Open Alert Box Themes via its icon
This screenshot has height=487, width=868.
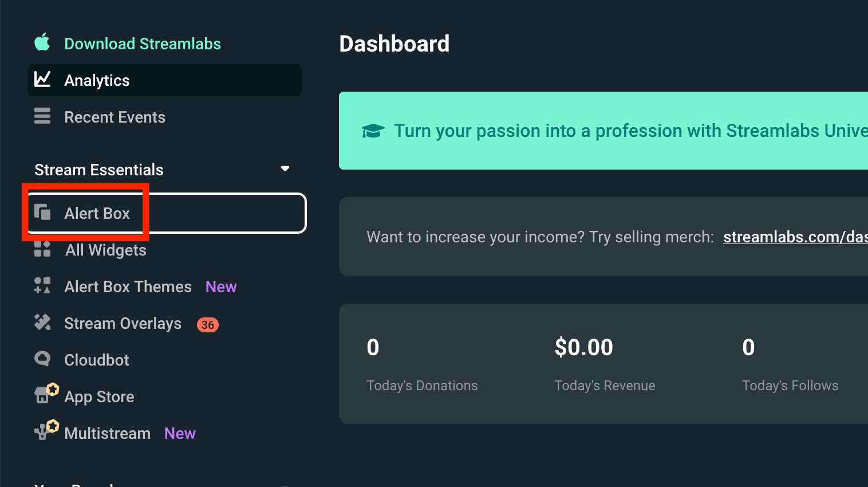coord(42,286)
